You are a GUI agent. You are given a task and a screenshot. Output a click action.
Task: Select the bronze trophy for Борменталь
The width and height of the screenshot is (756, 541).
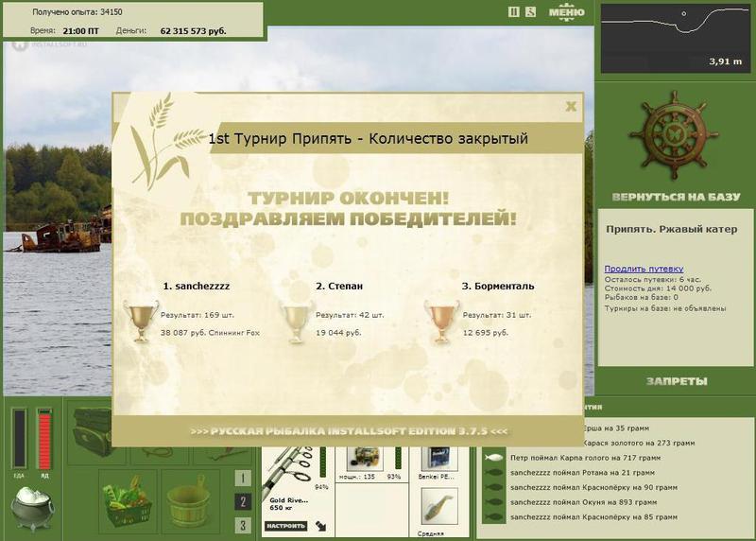(441, 322)
